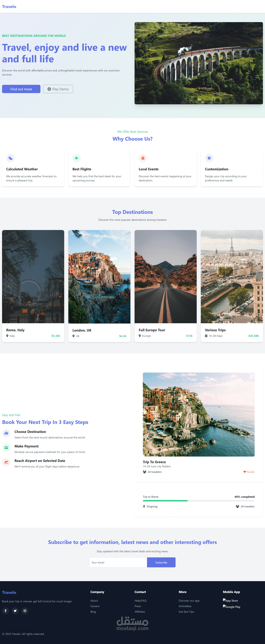Click the Twitter icon in footer
The height and width of the screenshot is (644, 265).
(x=15, y=611)
